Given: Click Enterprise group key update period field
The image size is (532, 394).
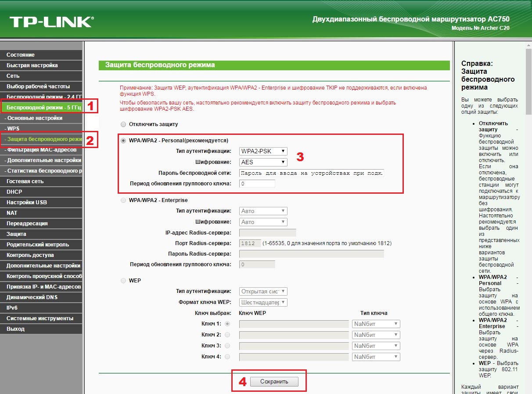Looking at the screenshot, I should (257, 264).
